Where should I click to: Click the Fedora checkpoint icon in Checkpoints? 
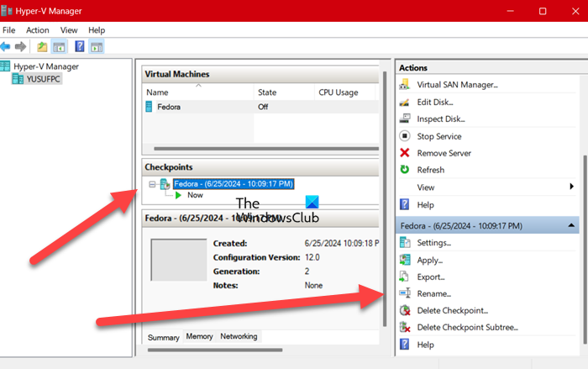click(x=165, y=184)
